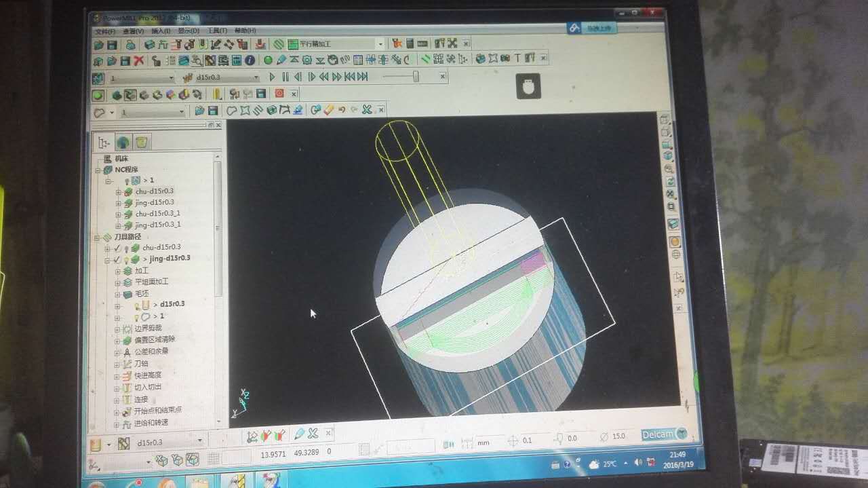This screenshot has width=868, height=488.
Task: Fast forward the simulation
Action: [337, 77]
